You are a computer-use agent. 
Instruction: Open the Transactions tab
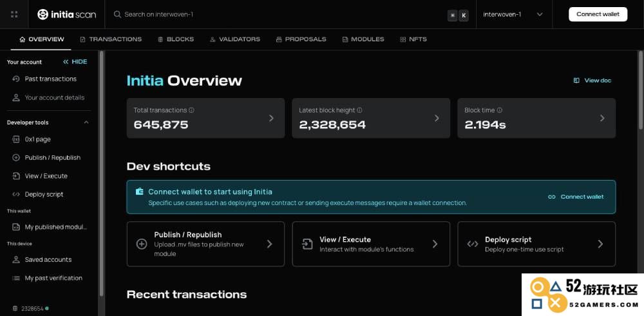pyautogui.click(x=111, y=39)
